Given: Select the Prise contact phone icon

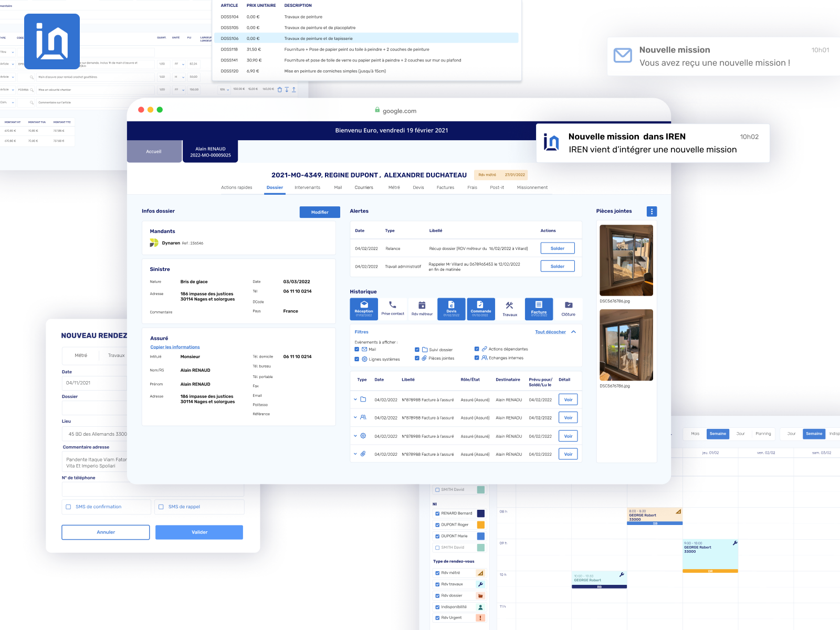Looking at the screenshot, I should [393, 304].
